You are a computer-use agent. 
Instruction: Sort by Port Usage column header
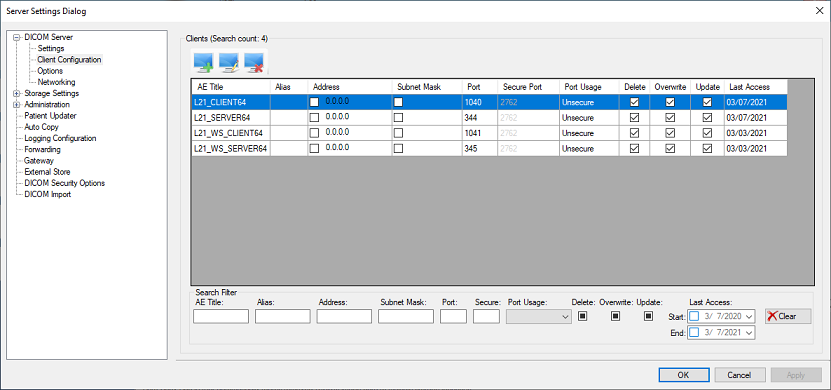(589, 87)
